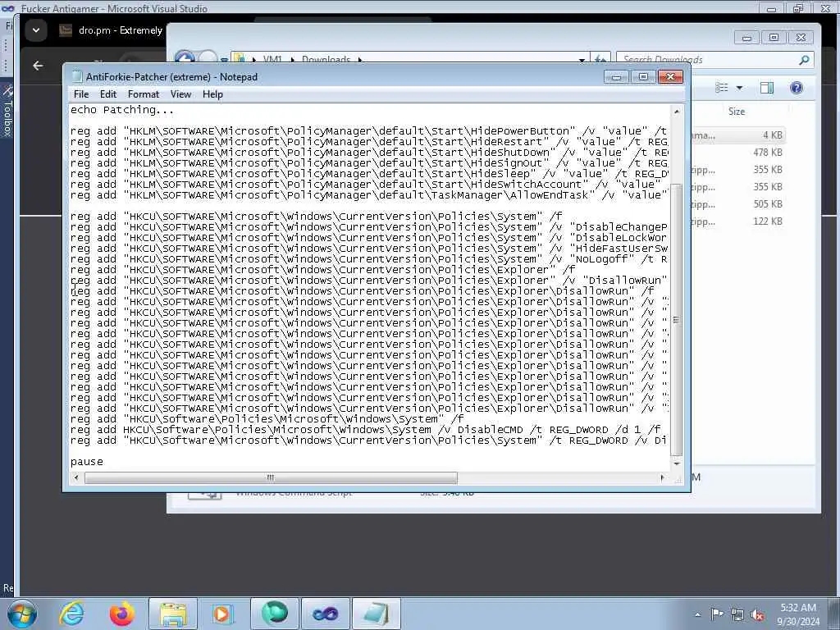Select the dro.pm - Extremely tab
840x630 pixels.
[x=112, y=30]
